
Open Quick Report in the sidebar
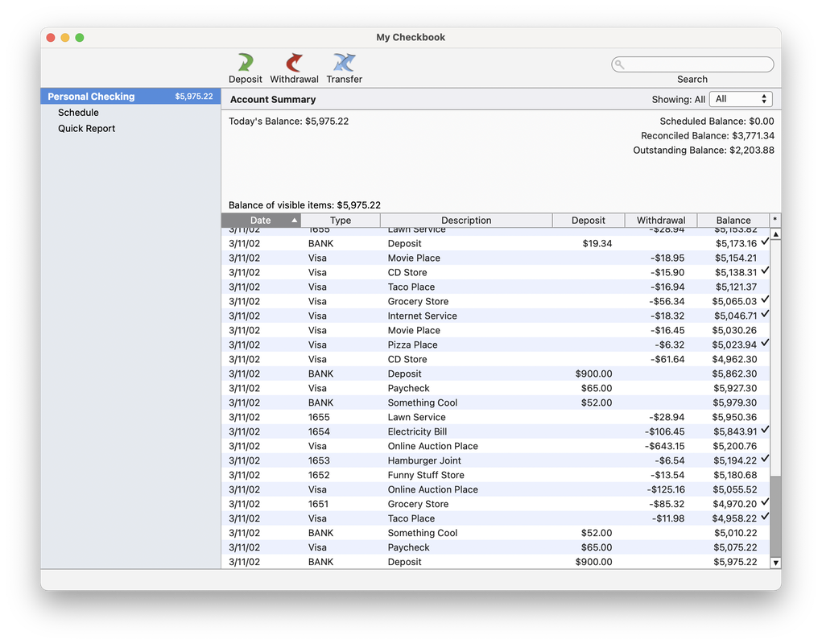pos(86,128)
